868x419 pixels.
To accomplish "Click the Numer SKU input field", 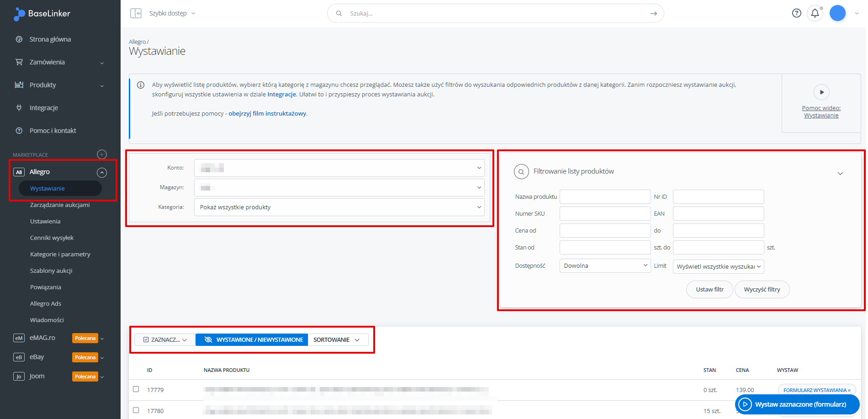I will click(x=605, y=213).
